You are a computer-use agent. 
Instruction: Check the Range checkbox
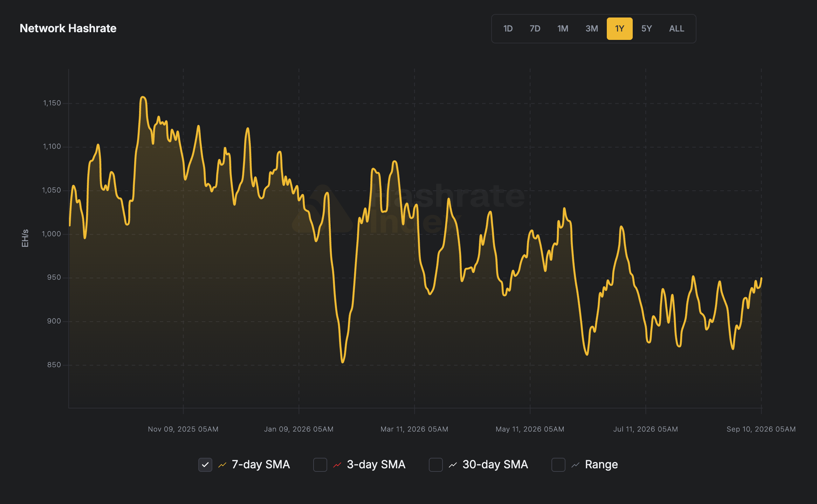point(558,465)
